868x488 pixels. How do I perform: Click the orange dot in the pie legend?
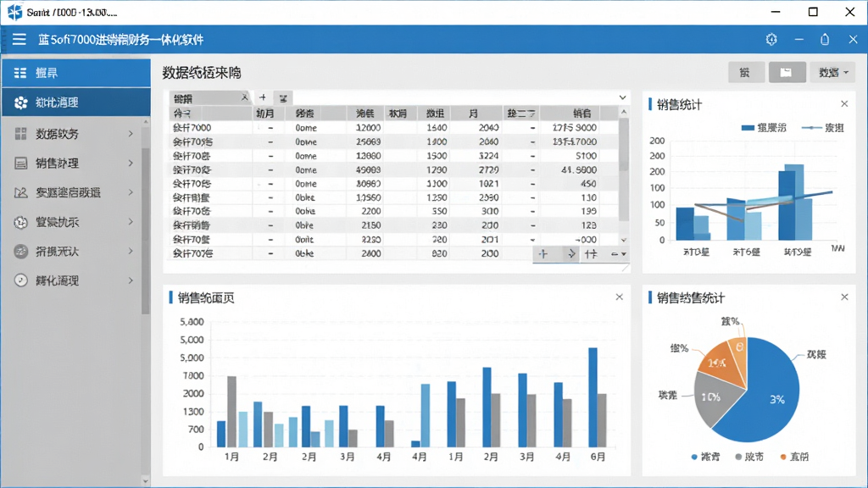point(783,457)
